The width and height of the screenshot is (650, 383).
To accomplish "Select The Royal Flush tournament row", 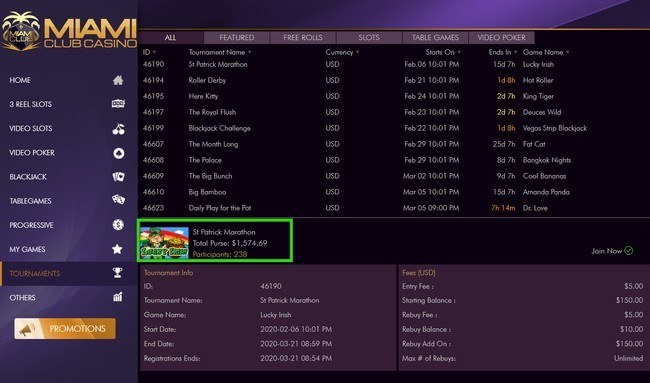I will coord(394,112).
